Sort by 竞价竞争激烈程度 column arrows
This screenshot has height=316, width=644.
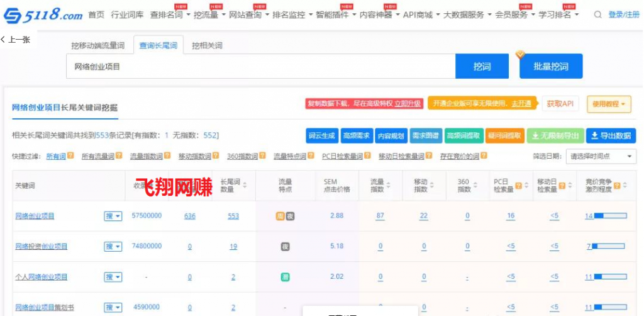pos(625,185)
